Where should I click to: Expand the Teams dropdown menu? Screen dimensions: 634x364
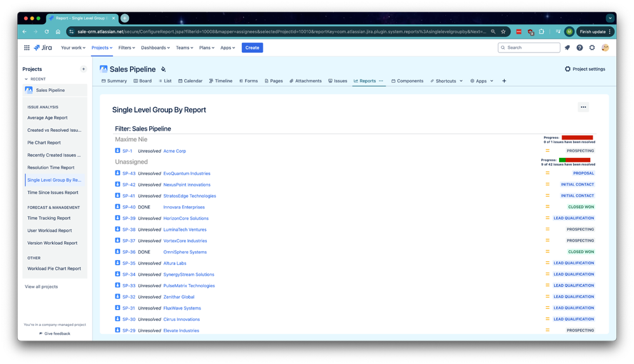pos(185,48)
